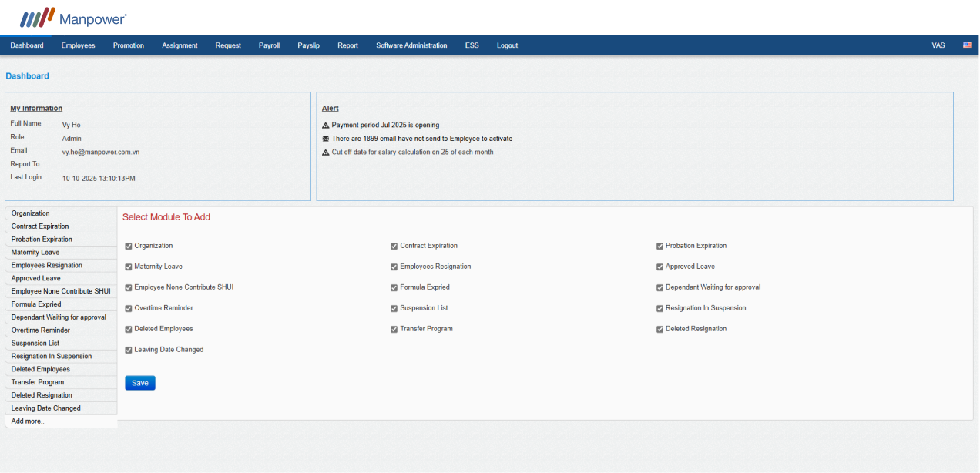Click the email vy.ho@manpower.com.vn
Screen dimensions: 980x473
coord(101,153)
